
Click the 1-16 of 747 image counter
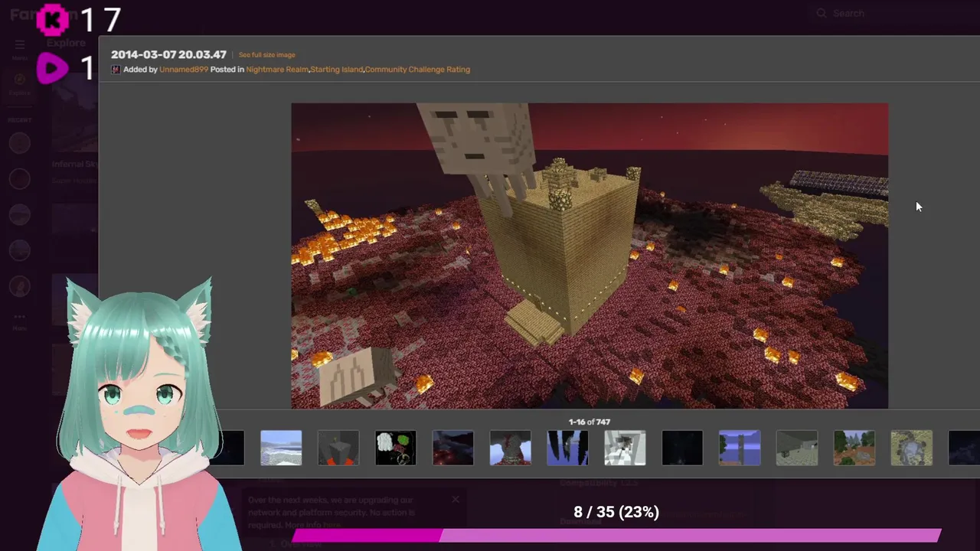pos(590,422)
